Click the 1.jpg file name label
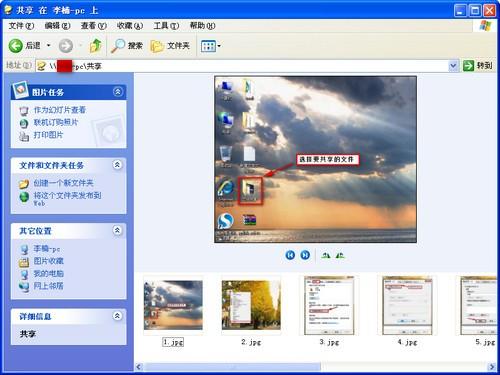Image resolution: width=500 pixels, height=375 pixels. 173,342
